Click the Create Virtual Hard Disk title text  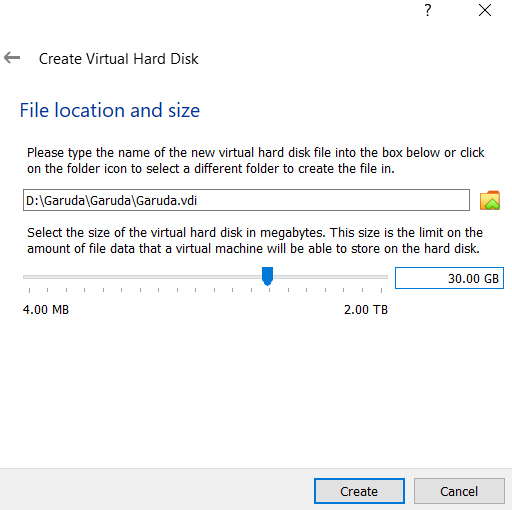[x=119, y=59]
